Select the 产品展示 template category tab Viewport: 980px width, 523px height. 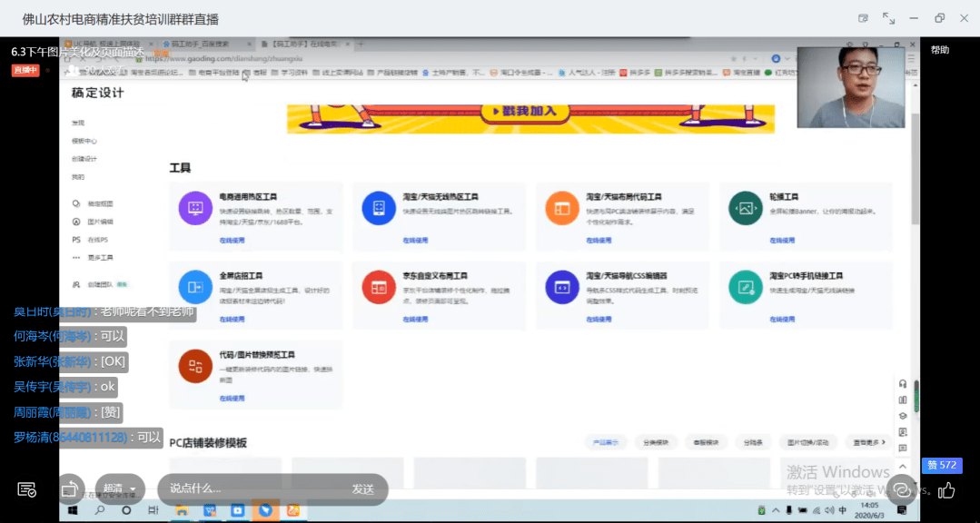point(606,442)
